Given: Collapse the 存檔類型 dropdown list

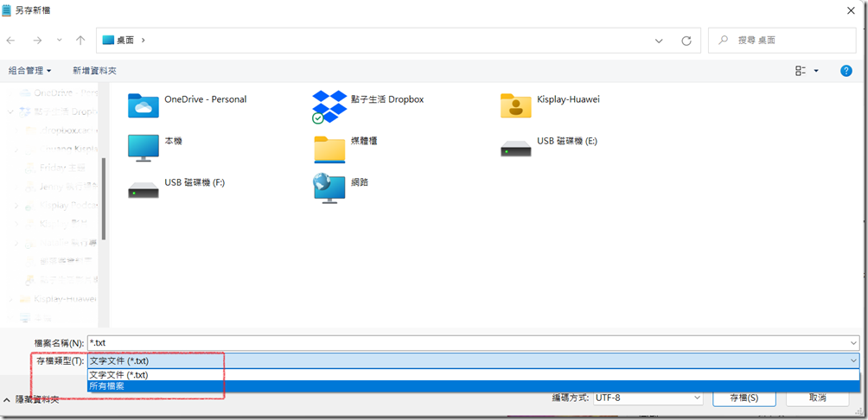Looking at the screenshot, I should [854, 360].
